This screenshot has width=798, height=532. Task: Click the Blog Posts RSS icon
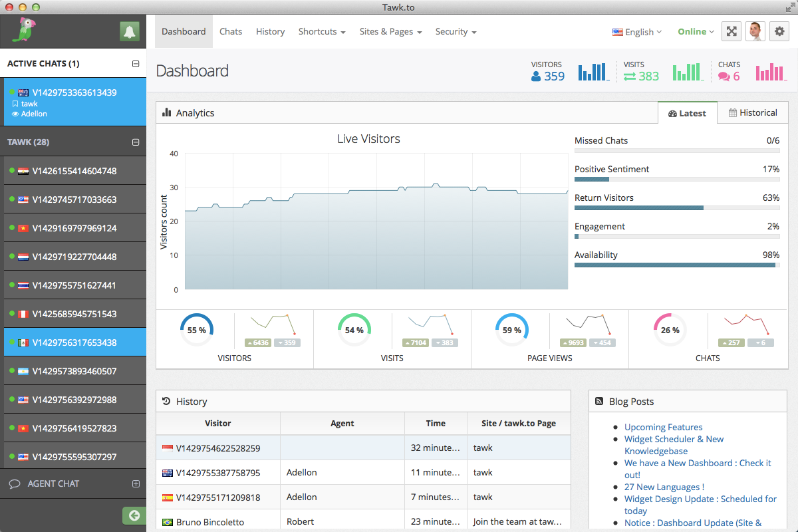pyautogui.click(x=600, y=402)
